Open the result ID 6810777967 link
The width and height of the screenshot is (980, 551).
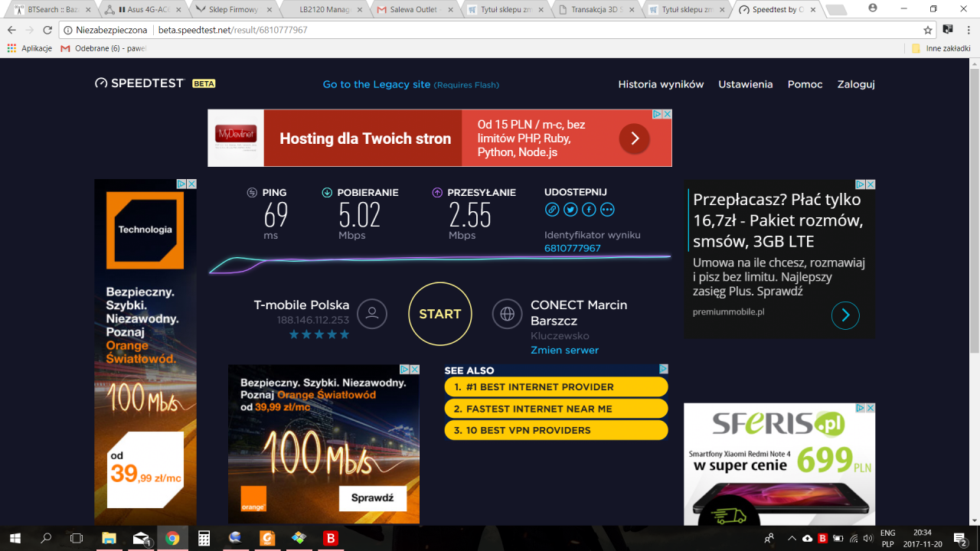(573, 248)
